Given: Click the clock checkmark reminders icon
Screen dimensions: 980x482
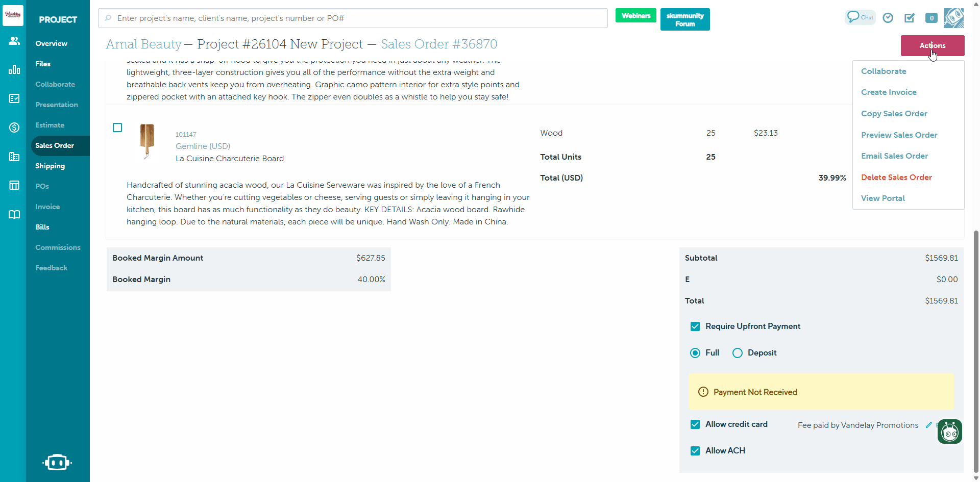Looking at the screenshot, I should 888,18.
